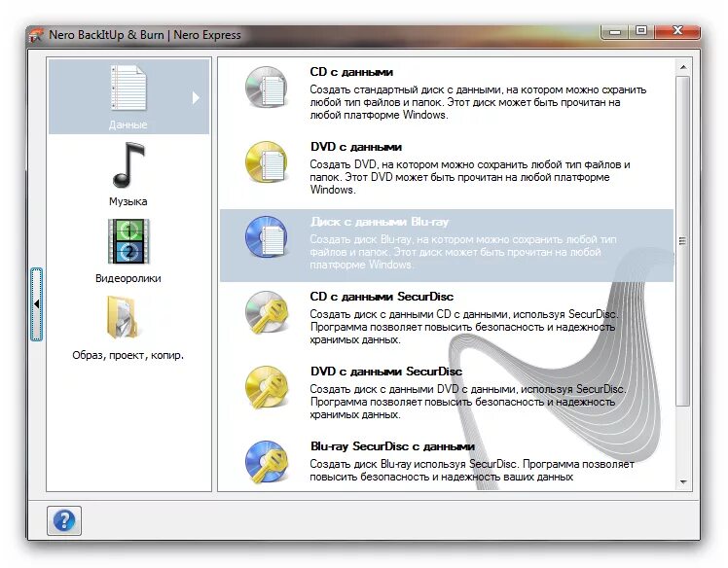
Task: Select the Данные category label
Action: [x=128, y=124]
